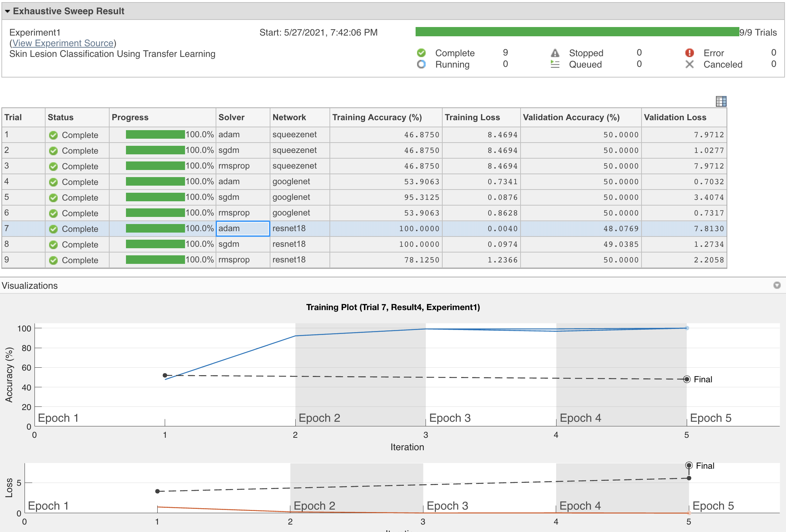Screen dimensions: 786x532
Task: Click the red Error status icon
Action: tap(689, 53)
